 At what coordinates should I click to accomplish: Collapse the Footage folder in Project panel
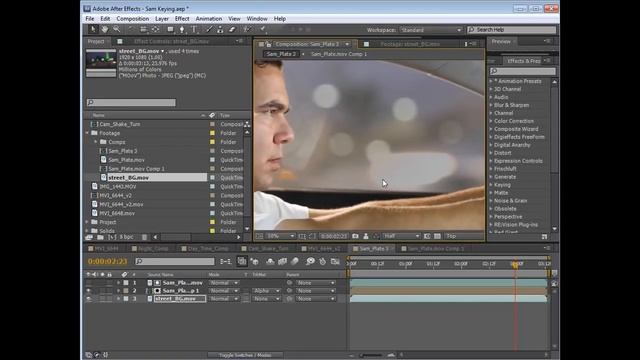pos(87,133)
